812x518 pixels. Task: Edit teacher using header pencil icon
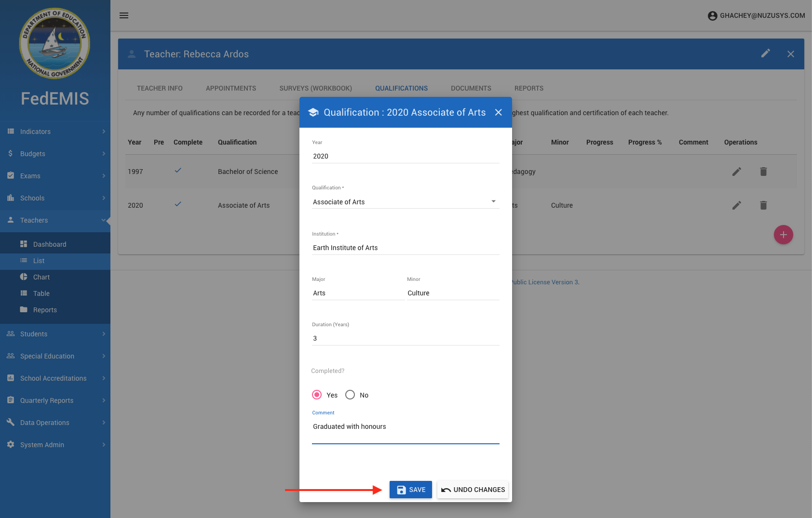(x=765, y=53)
